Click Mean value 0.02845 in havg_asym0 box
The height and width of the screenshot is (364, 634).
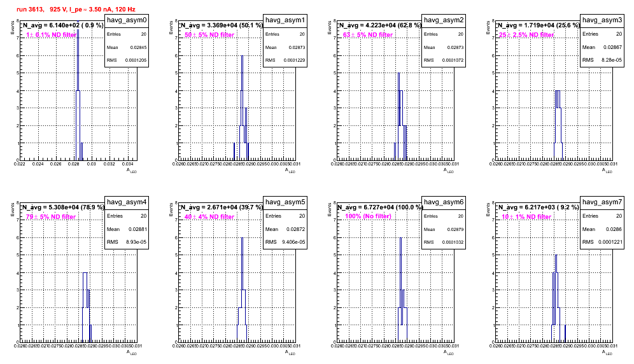(x=138, y=47)
